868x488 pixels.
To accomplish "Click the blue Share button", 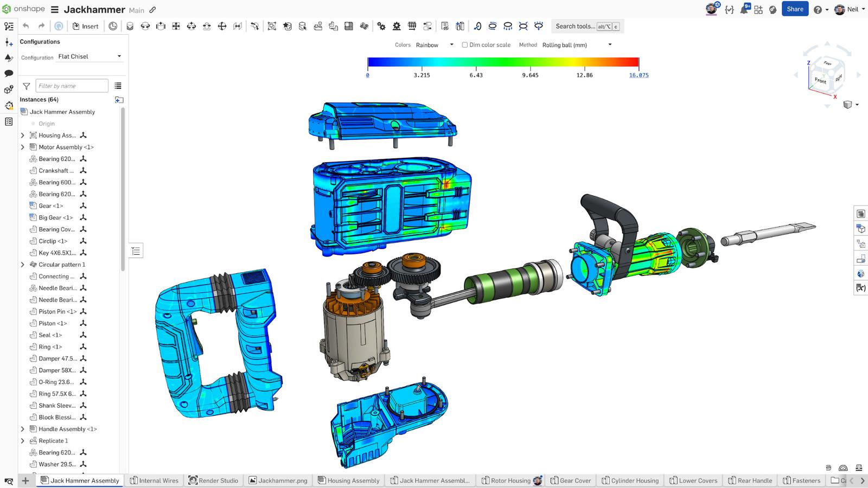I will (x=795, y=9).
